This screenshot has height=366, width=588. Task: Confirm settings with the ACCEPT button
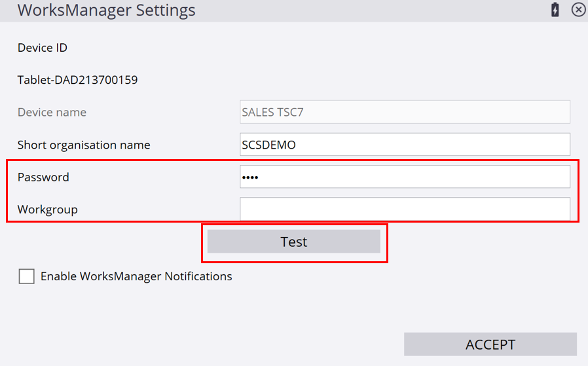tap(490, 344)
